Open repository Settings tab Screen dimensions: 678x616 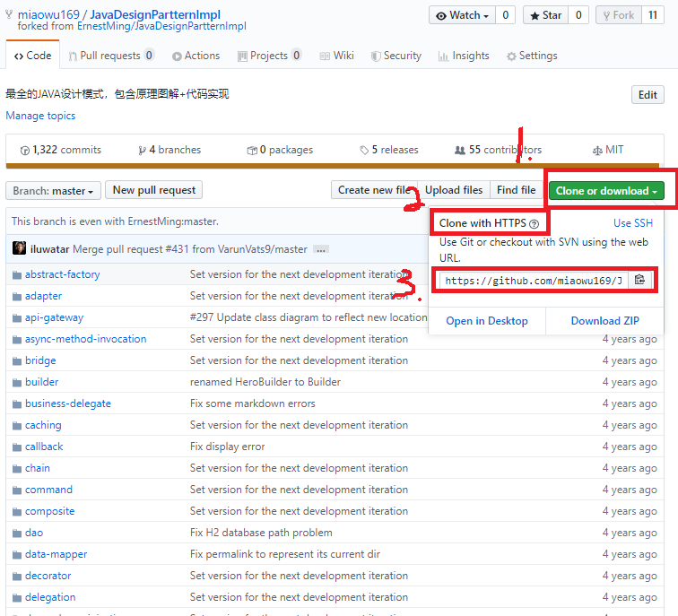532,56
